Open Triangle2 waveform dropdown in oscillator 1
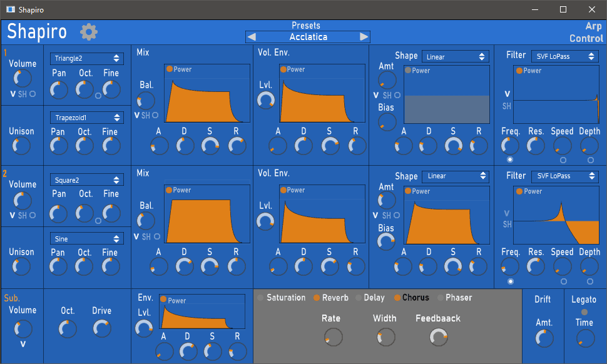 [x=87, y=58]
